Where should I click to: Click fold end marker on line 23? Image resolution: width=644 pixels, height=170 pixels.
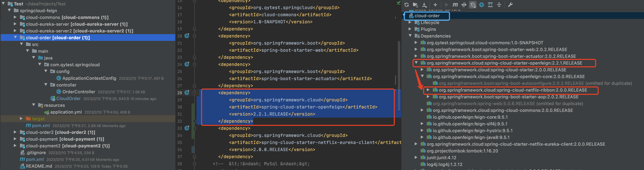[194, 57]
